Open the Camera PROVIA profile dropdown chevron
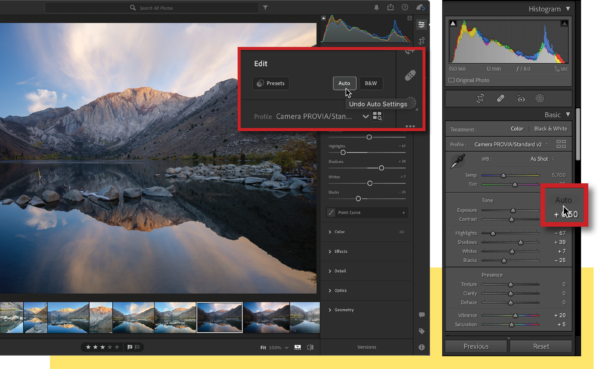 coord(365,116)
